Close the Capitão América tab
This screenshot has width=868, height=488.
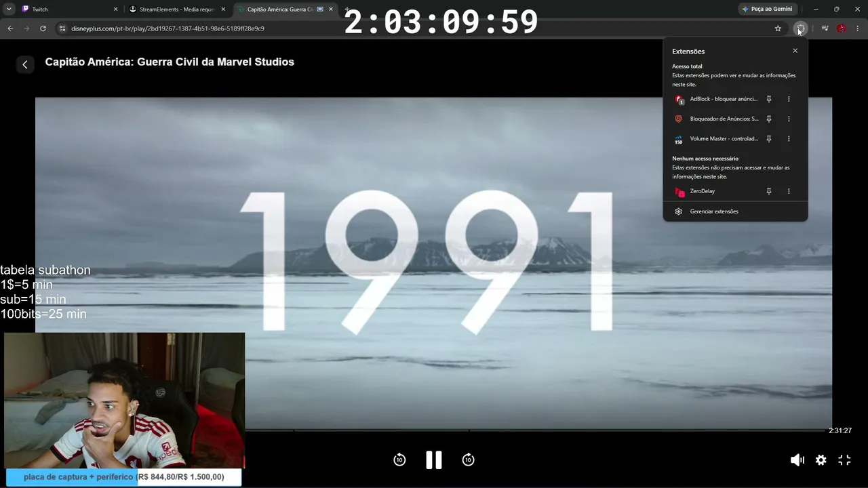(x=331, y=9)
